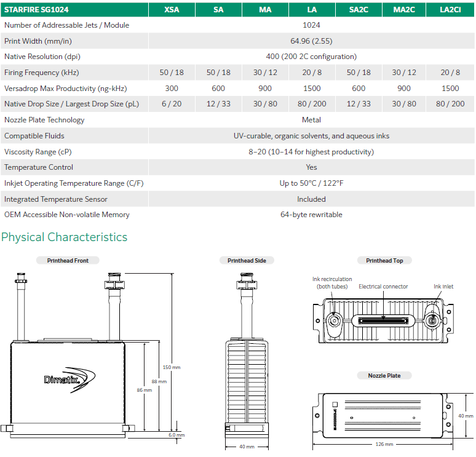Screen dimensions: 476x457
Task: Click the 'Viscosity Range (cP)' label
Action: click(x=38, y=152)
